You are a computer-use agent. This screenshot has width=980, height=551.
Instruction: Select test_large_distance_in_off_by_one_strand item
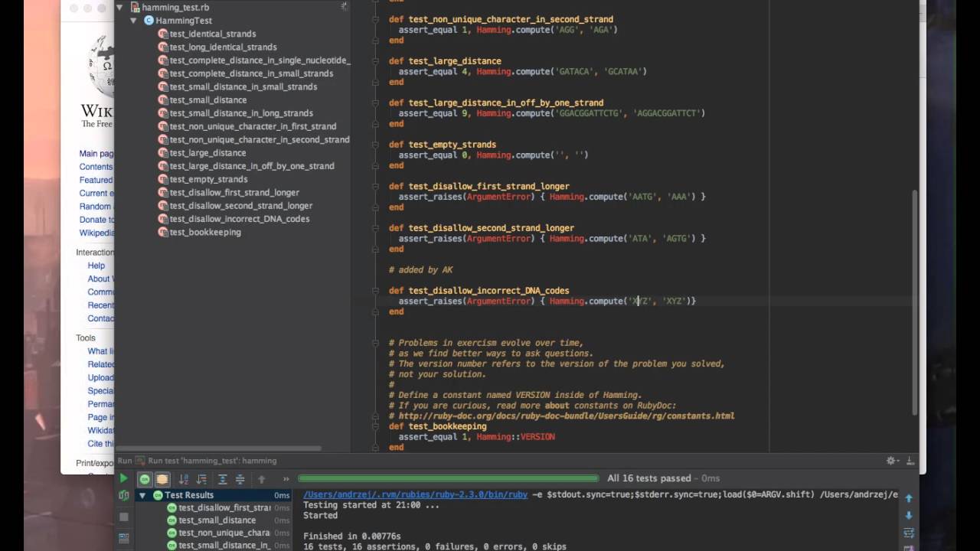pos(252,166)
